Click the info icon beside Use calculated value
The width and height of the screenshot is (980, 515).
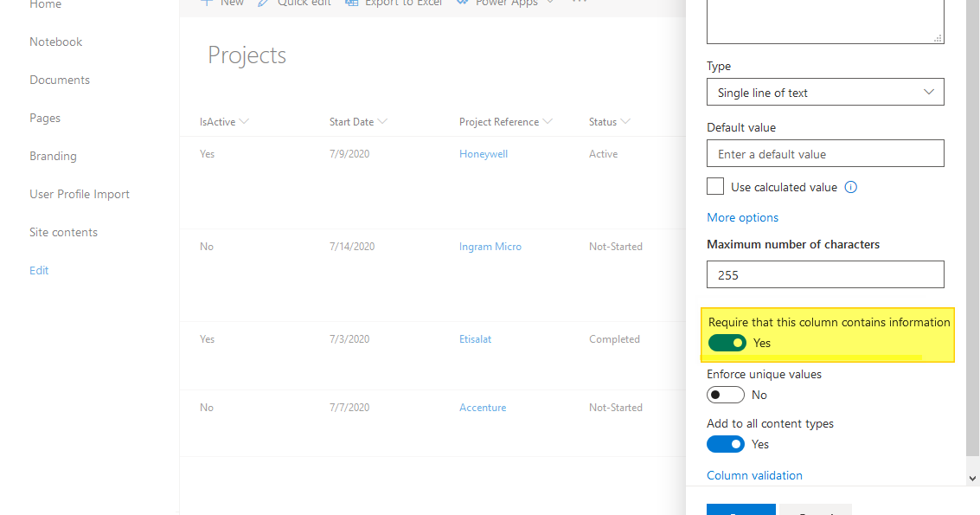(850, 187)
